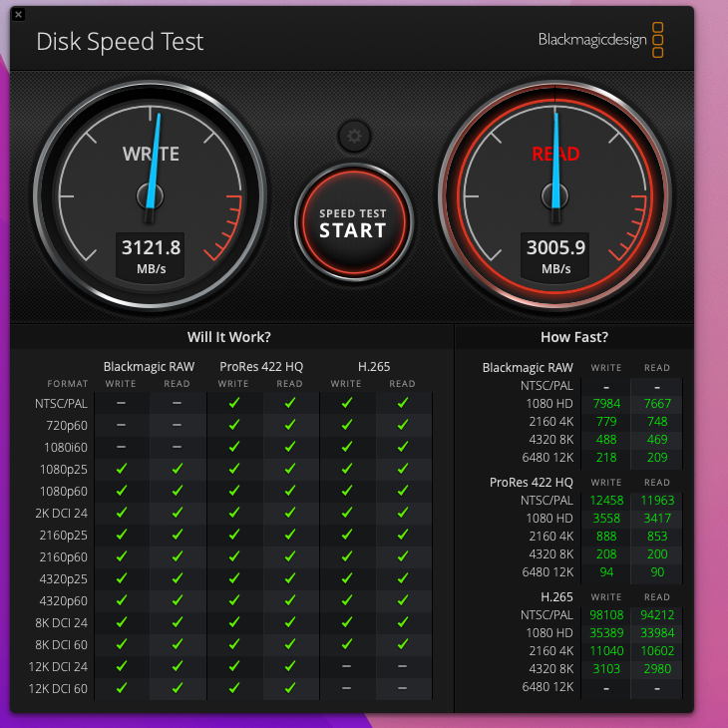Click ProRes 422 HQ read checkmark for 12K DCI 60
This screenshot has height=728, width=728.
290,688
